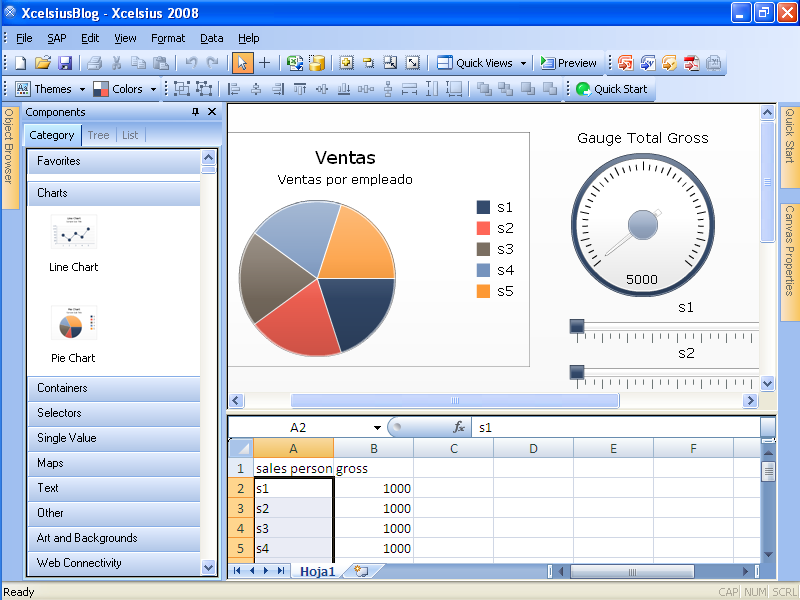Select the Category tab
The image size is (800, 600).
tap(52, 135)
